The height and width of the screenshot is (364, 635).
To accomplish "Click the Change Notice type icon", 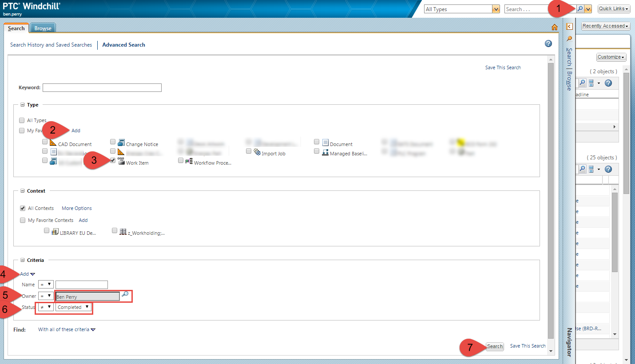I will coord(121,142).
